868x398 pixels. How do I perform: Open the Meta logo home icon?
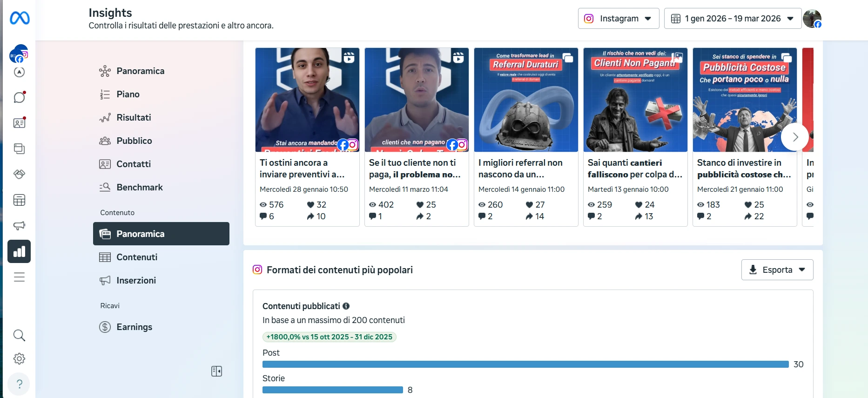click(20, 18)
